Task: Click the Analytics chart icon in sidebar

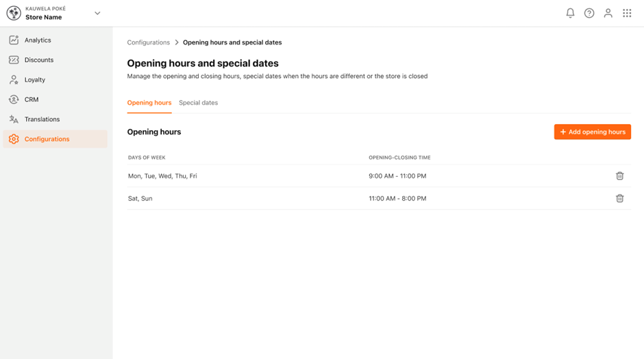Action: [x=14, y=40]
